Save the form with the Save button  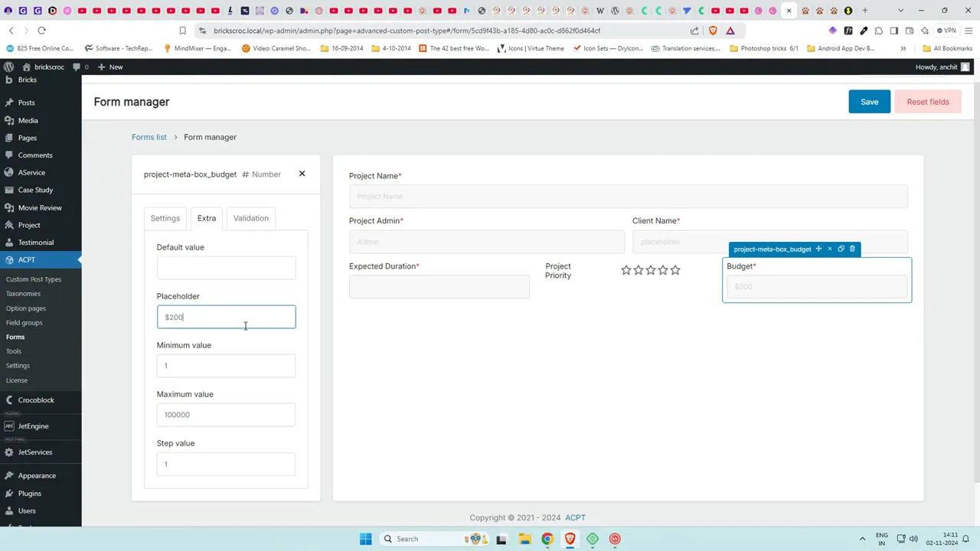(869, 101)
